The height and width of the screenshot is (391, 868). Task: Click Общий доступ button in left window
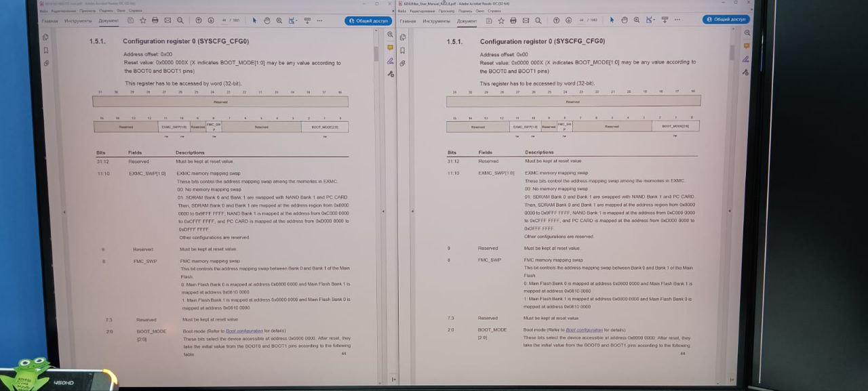pos(368,20)
